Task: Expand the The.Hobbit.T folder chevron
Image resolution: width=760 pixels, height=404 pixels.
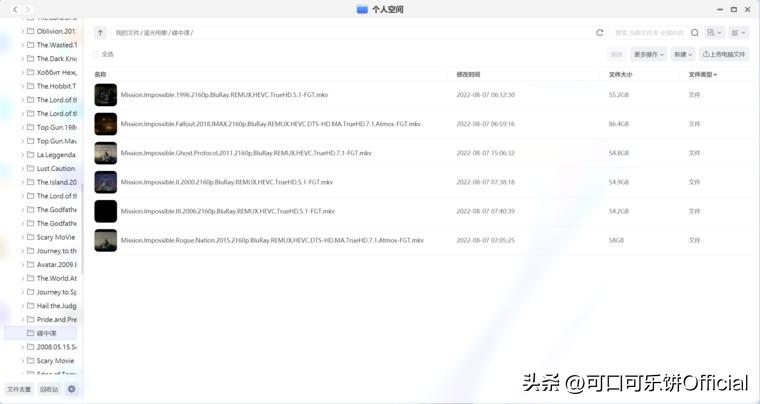Action: [22, 86]
